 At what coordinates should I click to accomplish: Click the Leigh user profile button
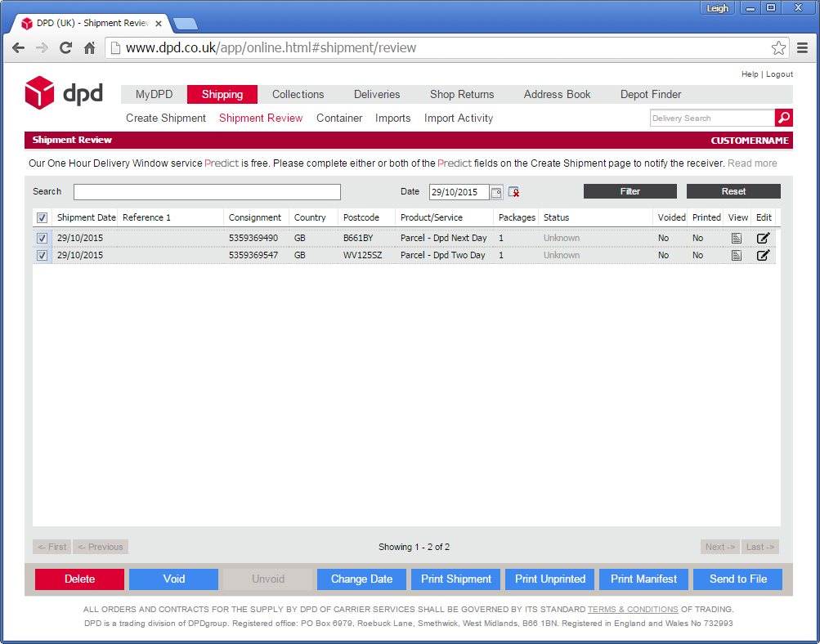(717, 8)
